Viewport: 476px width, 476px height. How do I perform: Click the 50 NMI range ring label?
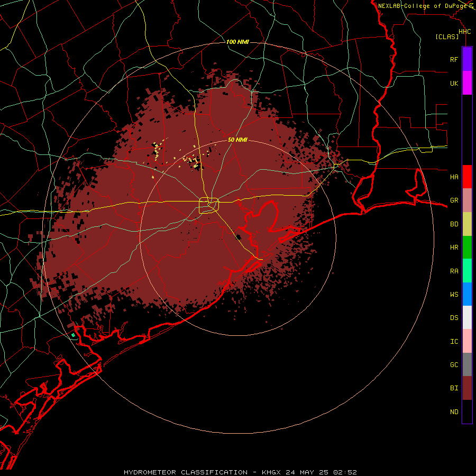tap(237, 140)
